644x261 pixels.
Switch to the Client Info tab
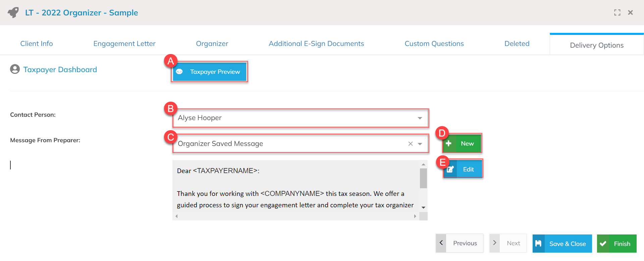37,44
